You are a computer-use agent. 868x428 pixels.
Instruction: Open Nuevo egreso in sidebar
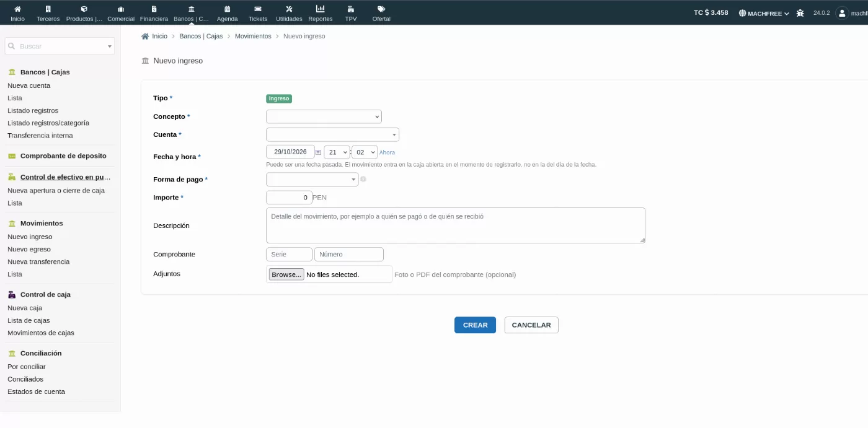tap(29, 249)
